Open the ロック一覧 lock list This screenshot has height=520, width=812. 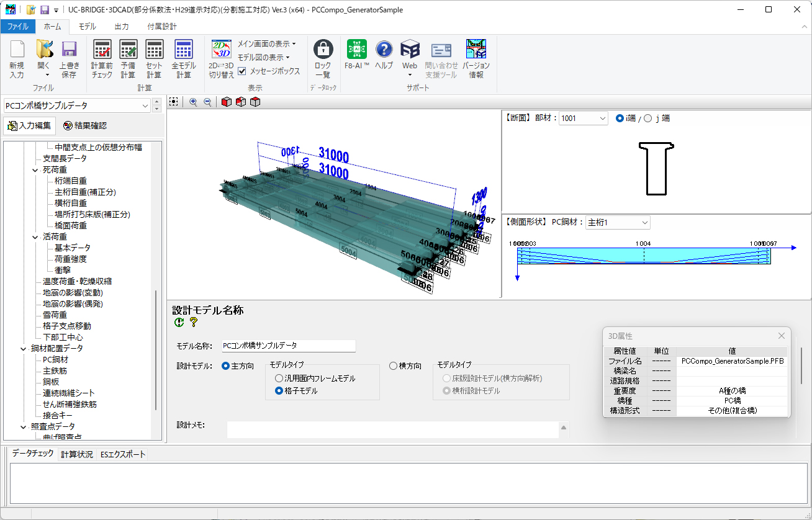[323, 59]
